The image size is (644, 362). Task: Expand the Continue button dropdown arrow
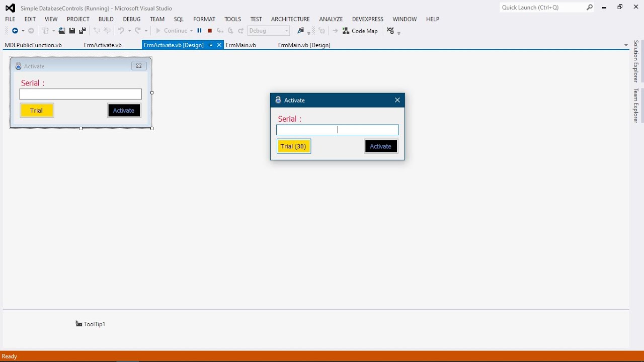tap(191, 31)
